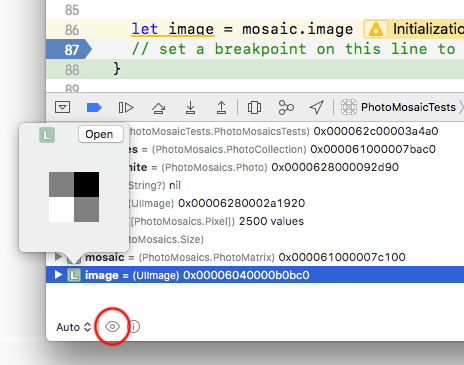
Task: Expand the image UIImage variable
Action: pyautogui.click(x=58, y=275)
